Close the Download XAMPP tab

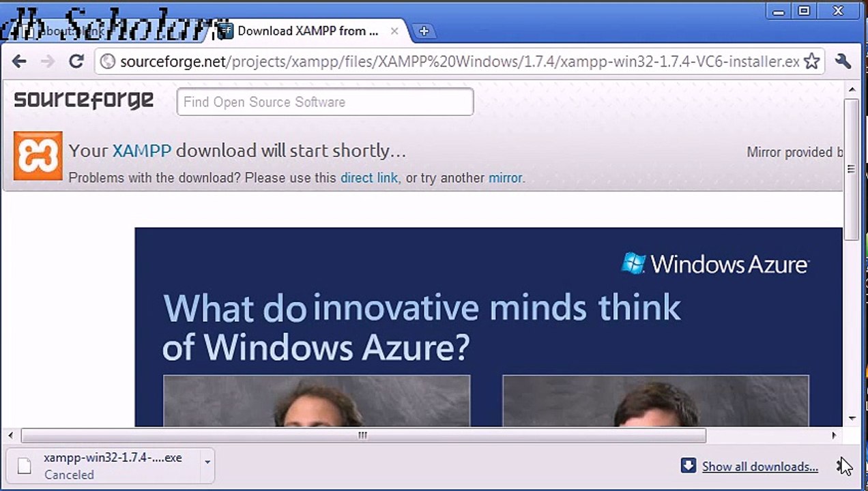pyautogui.click(x=394, y=31)
